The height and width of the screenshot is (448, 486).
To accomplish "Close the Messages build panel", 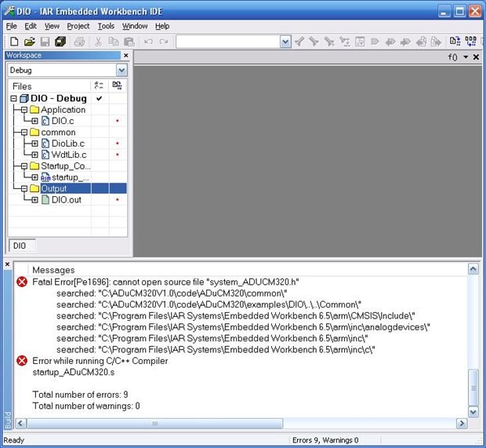I will [8, 264].
